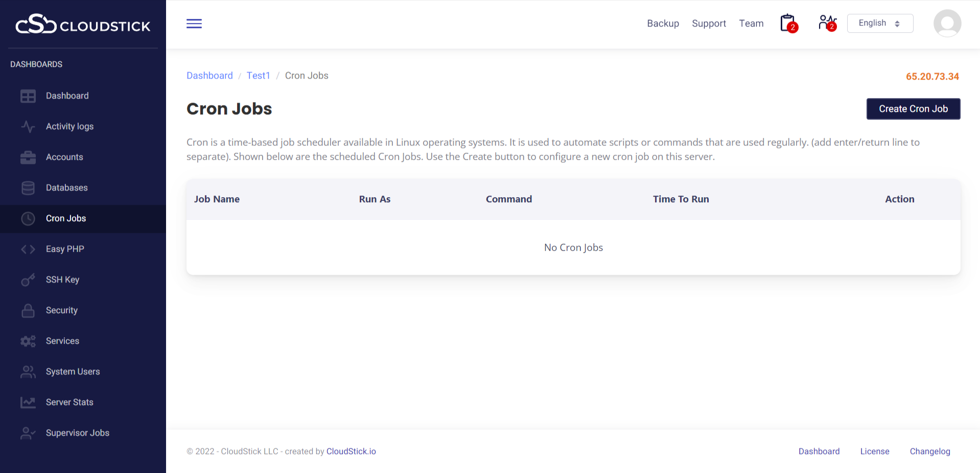980x473 pixels.
Task: Open the Support link in header
Action: click(x=709, y=23)
